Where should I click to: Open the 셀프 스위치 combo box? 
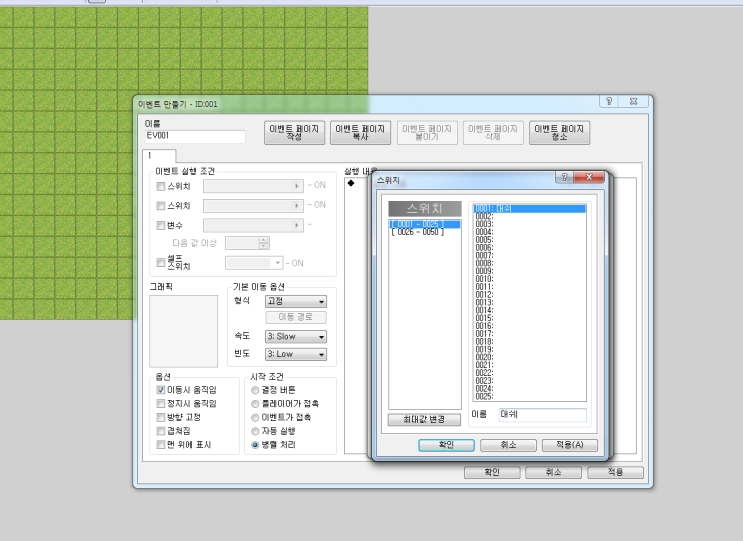(x=254, y=263)
